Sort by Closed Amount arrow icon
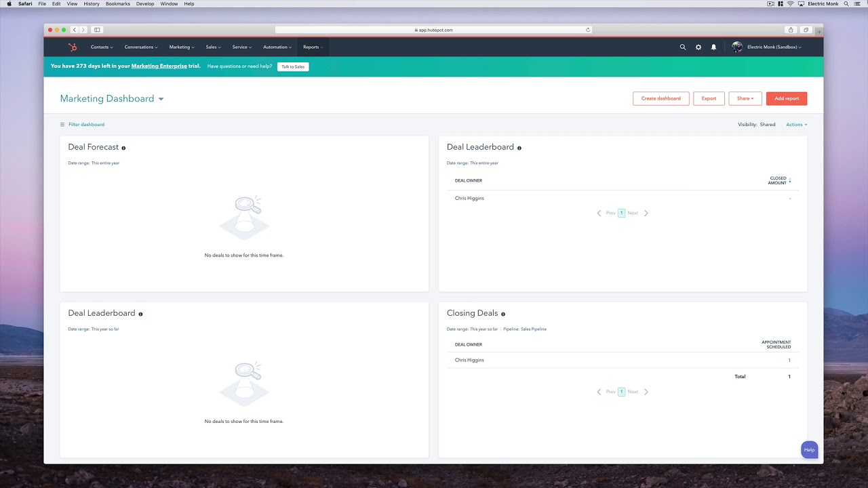Screen dimensions: 868x488 coord(790,181)
